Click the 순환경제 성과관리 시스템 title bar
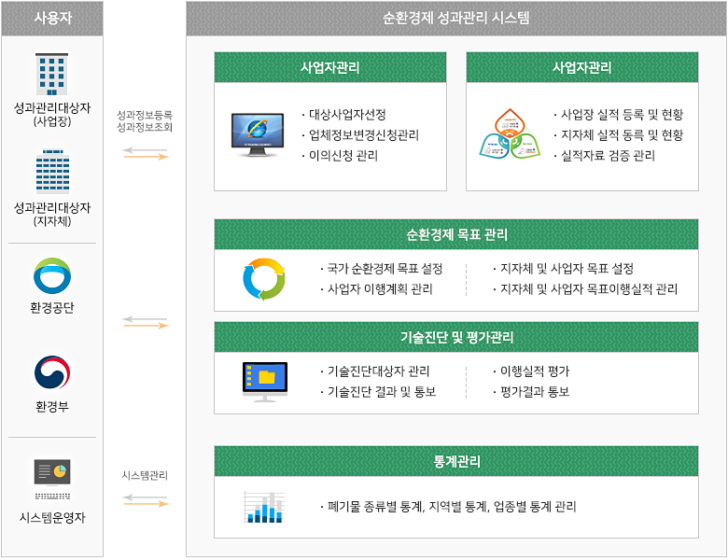728x560 pixels. pos(456,18)
